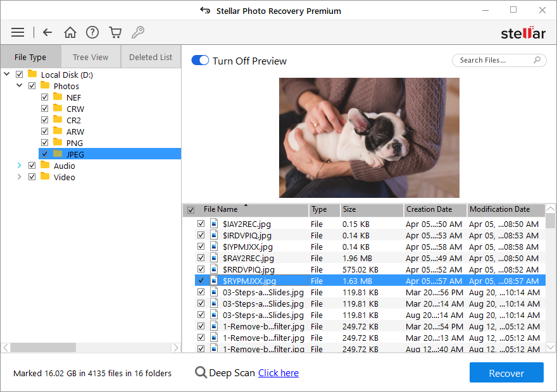This screenshot has height=392, width=557.
Task: Sort by Modification Date column header
Action: pos(506,210)
